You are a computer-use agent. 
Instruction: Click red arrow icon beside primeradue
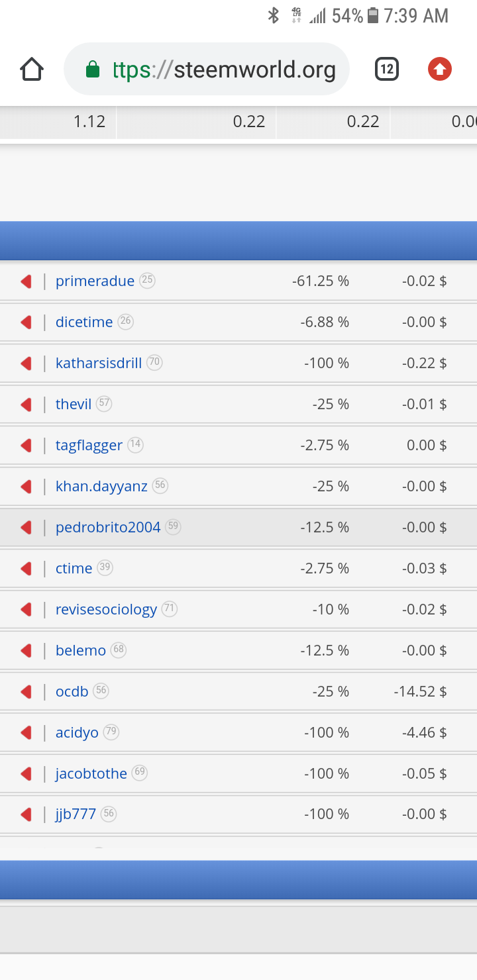point(26,281)
